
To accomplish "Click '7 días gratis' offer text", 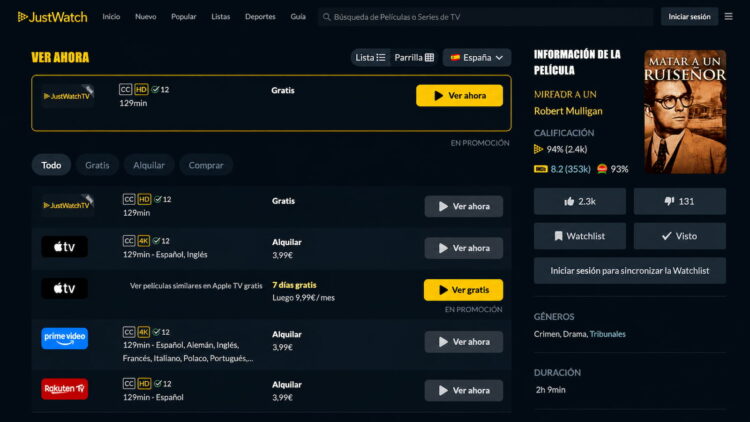I will pos(294,285).
